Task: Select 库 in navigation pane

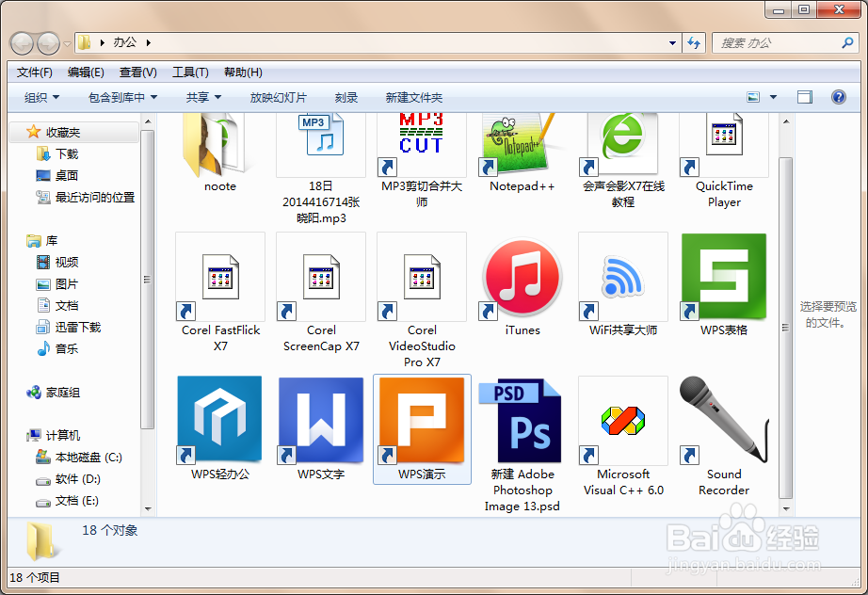Action: click(52, 241)
